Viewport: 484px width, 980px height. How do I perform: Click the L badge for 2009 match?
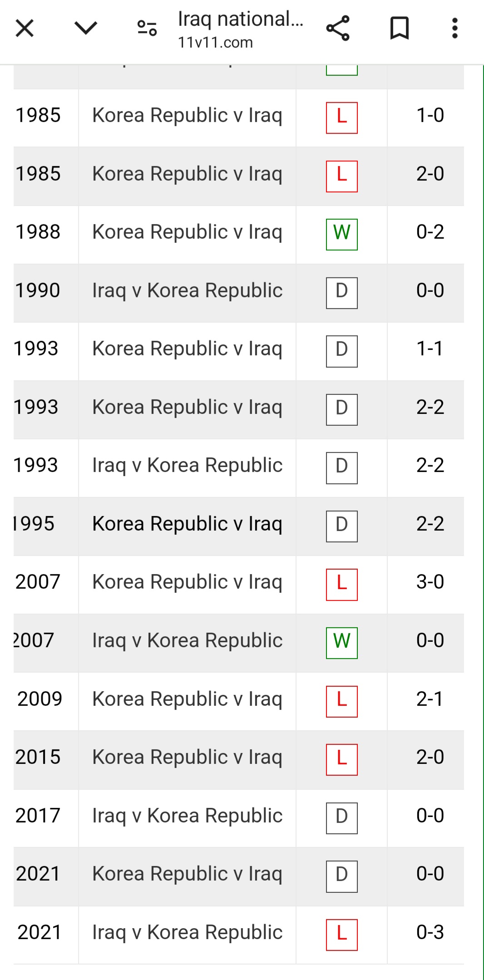click(x=341, y=701)
